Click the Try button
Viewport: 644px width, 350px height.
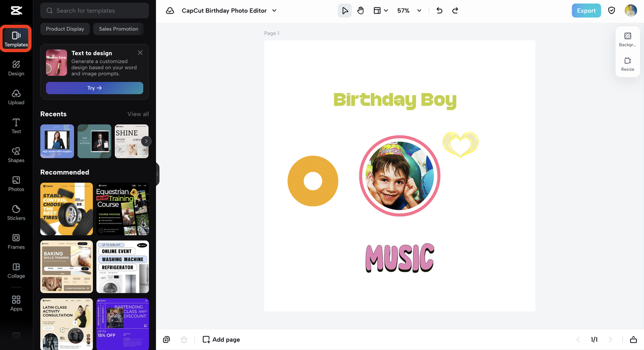pyautogui.click(x=95, y=88)
